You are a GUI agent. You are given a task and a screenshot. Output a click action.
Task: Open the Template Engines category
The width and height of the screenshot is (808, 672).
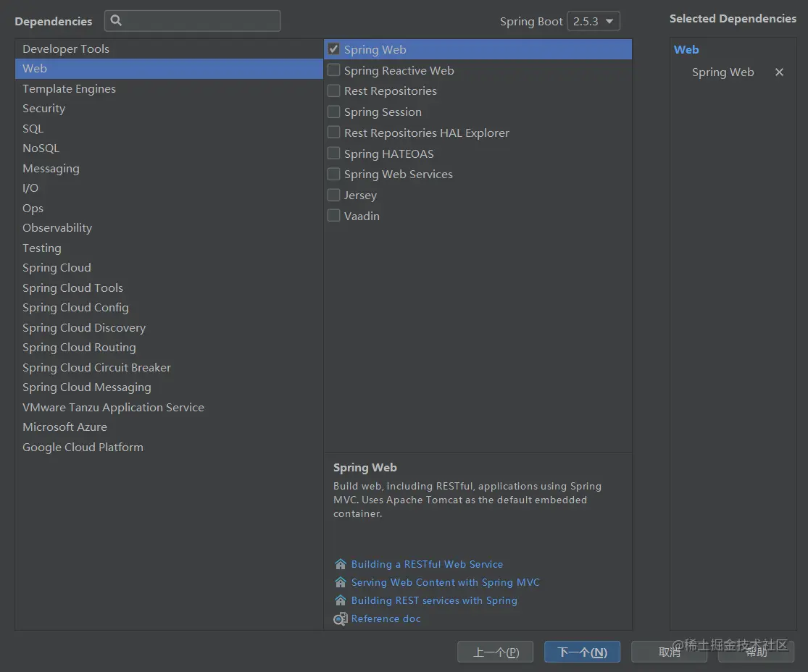click(169, 88)
